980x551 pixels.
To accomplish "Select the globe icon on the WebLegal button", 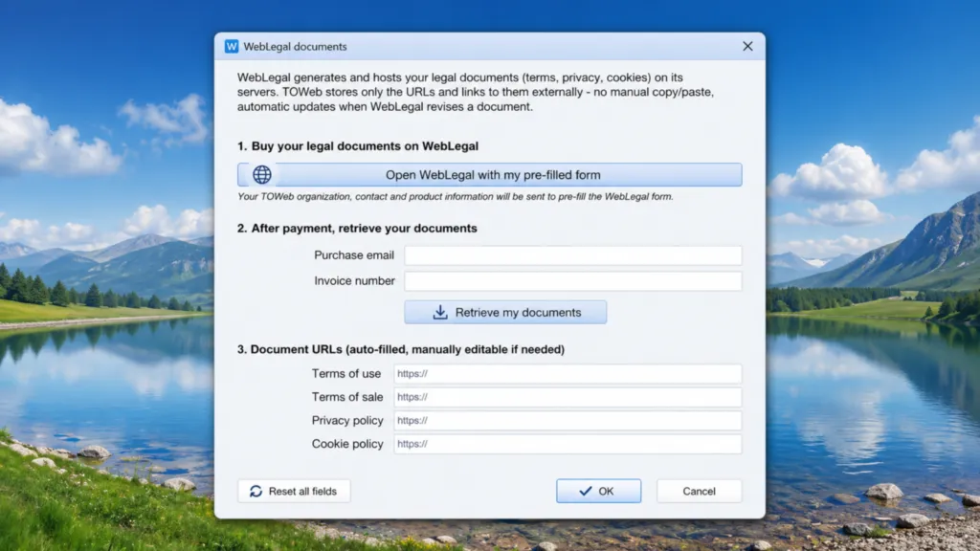I will [x=261, y=174].
